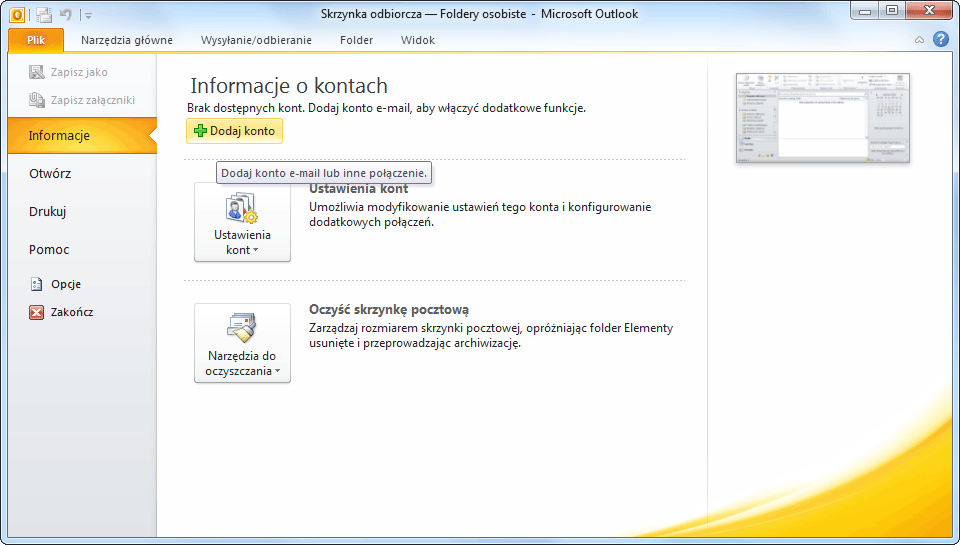
Task: Open Help with the blue question mark
Action: coord(940,39)
